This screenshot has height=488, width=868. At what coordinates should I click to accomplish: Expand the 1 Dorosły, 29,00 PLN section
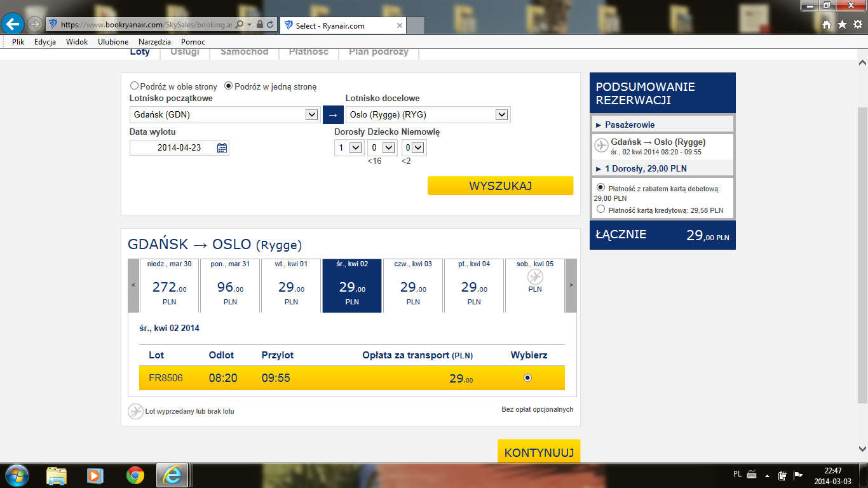pyautogui.click(x=662, y=168)
